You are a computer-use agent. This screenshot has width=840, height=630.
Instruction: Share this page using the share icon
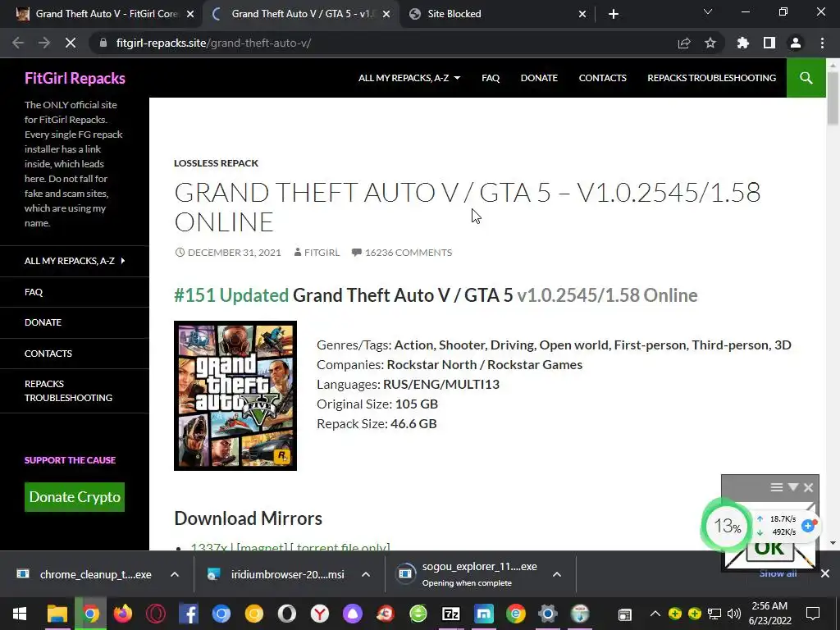pos(684,43)
